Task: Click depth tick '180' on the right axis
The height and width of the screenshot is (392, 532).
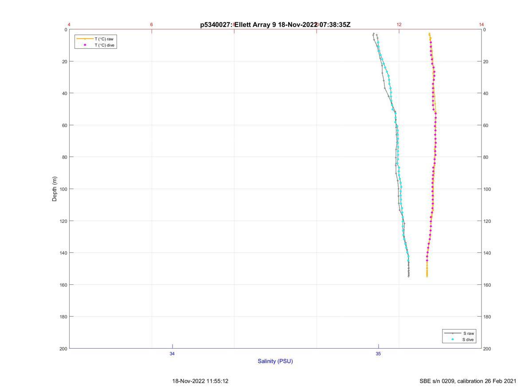Action: point(488,317)
